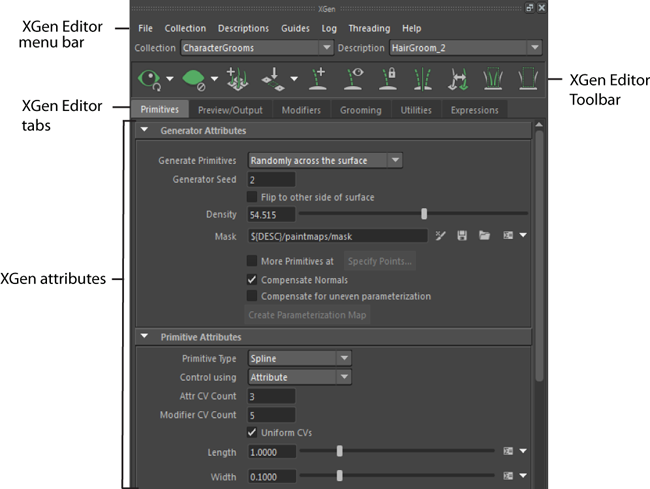The height and width of the screenshot is (489, 650).
Task: Click the green leaf clear preview icon
Action: (193, 79)
